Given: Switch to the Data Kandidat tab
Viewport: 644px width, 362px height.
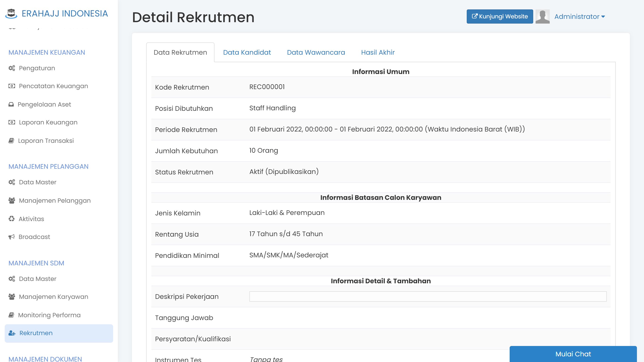Looking at the screenshot, I should 247,52.
